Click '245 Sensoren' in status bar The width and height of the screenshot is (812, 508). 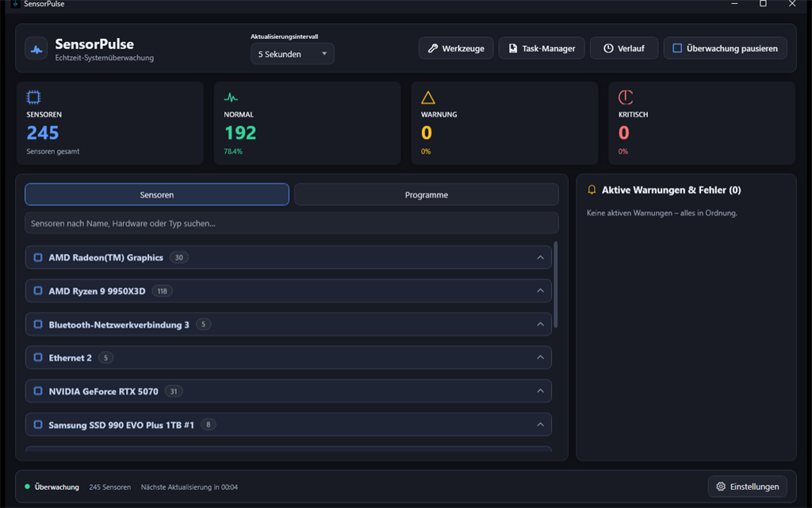(x=109, y=487)
